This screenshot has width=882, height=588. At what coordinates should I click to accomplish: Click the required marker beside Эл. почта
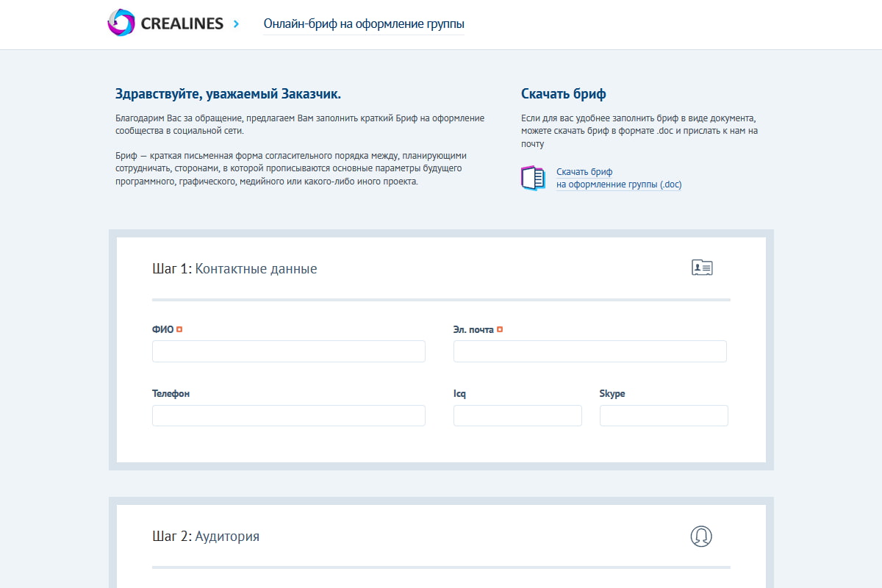tap(500, 329)
